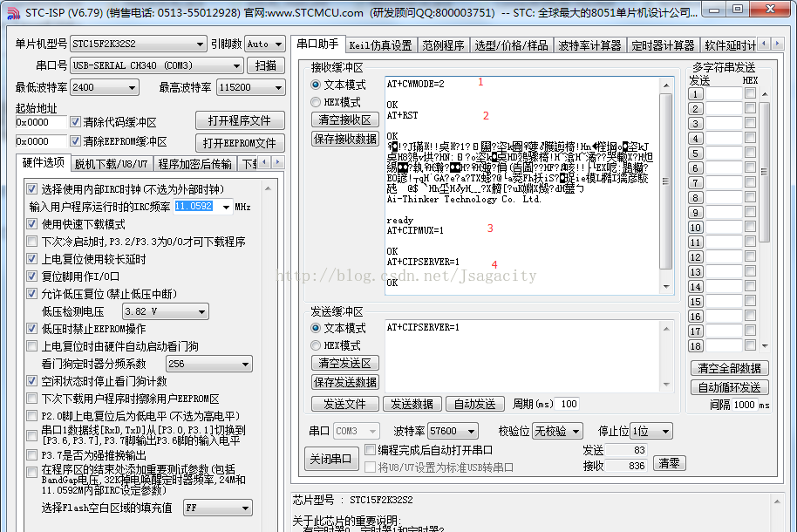
Task: Check HEX box for multi-string row 1
Action: (750, 93)
